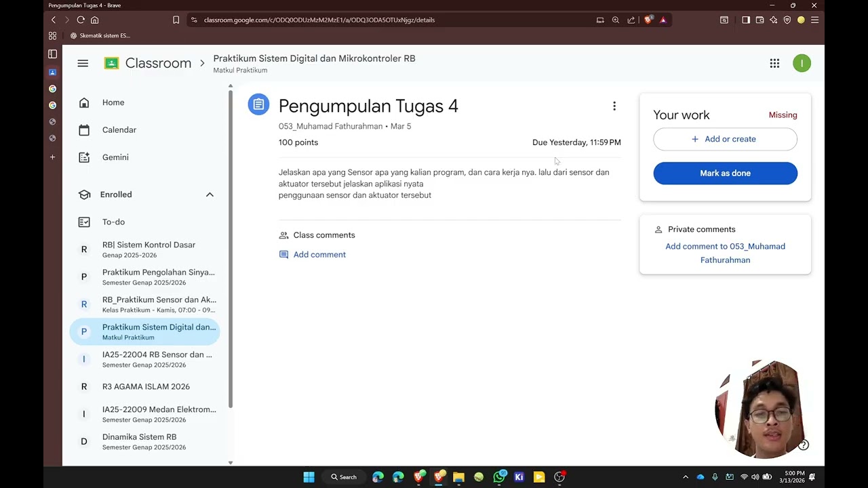Bookmark this page via bookmark icon
Viewport: 868px width, 488px height.
(x=176, y=20)
